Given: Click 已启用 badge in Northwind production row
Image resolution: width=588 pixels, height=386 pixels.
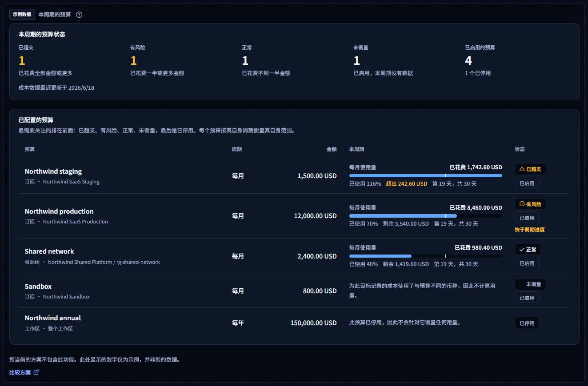Looking at the screenshot, I should point(527,218).
